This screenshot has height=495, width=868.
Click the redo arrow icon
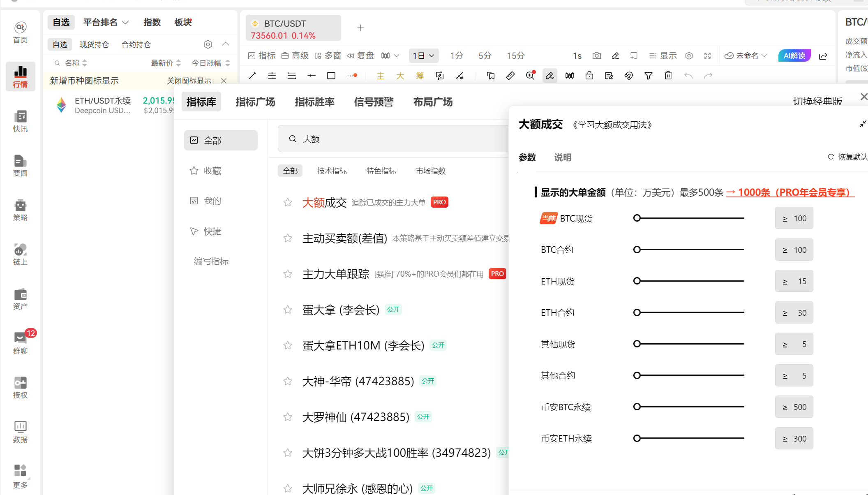click(708, 76)
